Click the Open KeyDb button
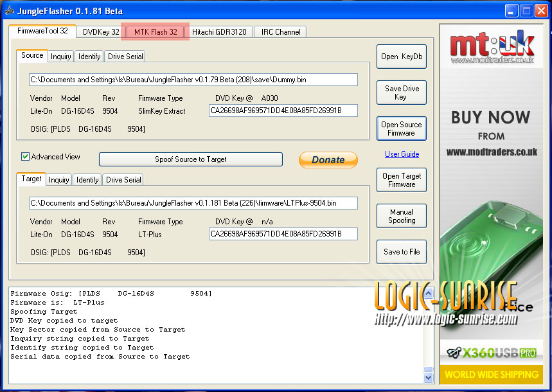 (x=402, y=57)
